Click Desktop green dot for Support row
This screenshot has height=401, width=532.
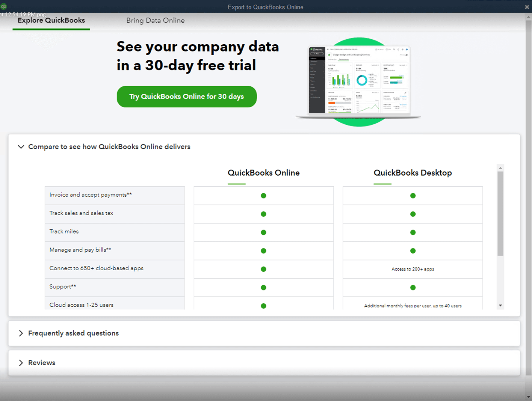(413, 287)
